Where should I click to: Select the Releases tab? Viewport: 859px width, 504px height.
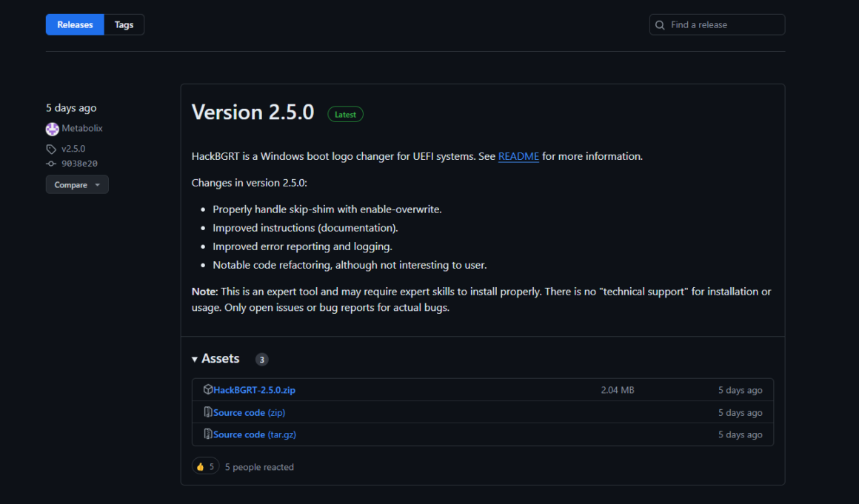coord(75,24)
